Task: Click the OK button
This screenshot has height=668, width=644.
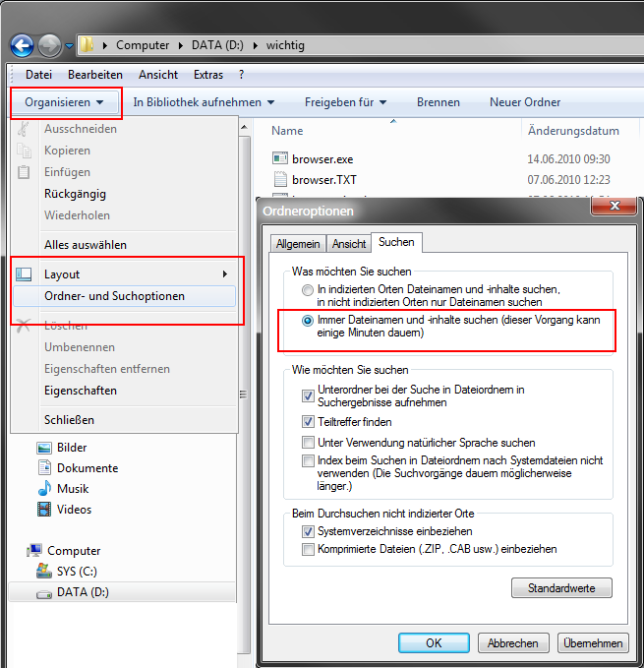Action: coord(435,642)
